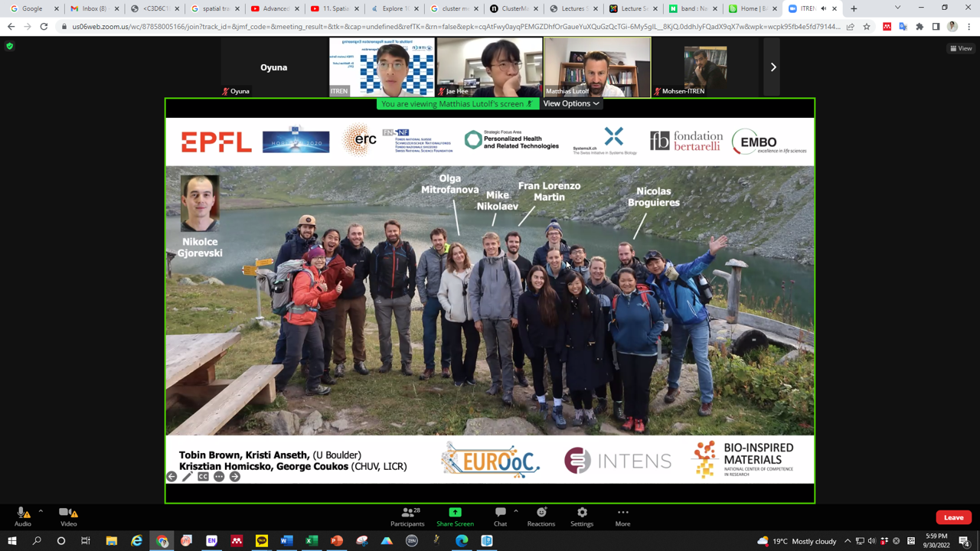Toggle slide closed captions CC button
The height and width of the screenshot is (551, 980).
203,477
